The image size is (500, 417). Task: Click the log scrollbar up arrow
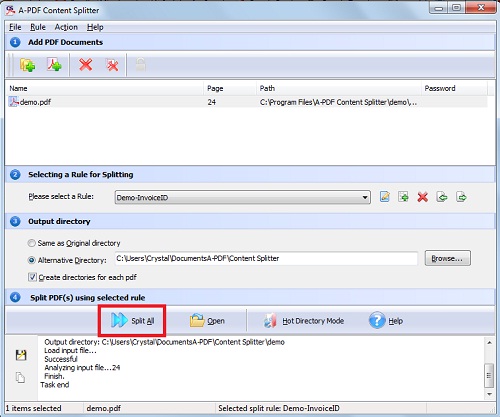pyautogui.click(x=489, y=342)
